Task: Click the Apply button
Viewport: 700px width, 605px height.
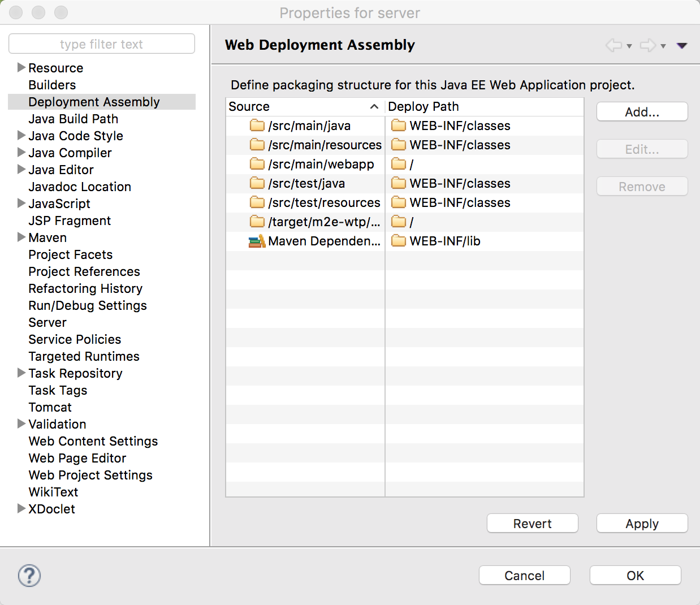Action: point(642,524)
